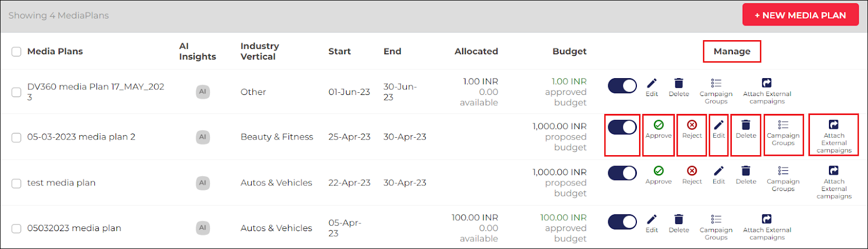Click AI badge for DV360 media plan

click(x=202, y=92)
